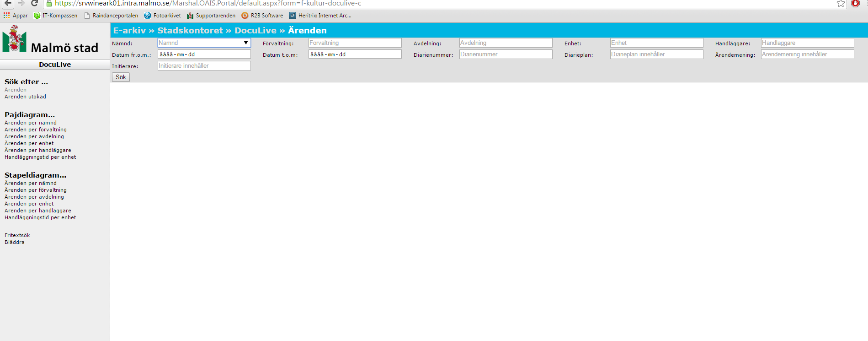This screenshot has width=868, height=341.
Task: Open the Fotoarkivet bookmark
Action: coord(162,16)
